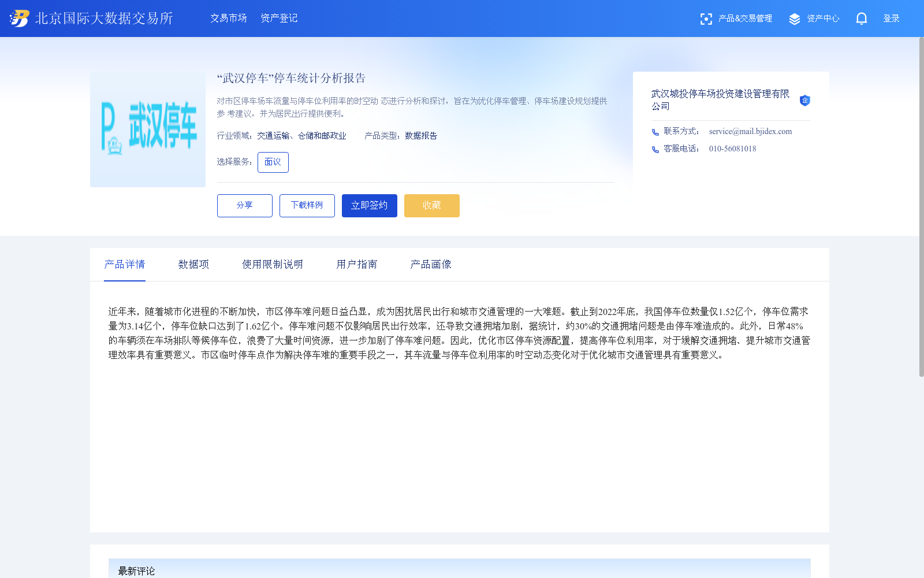Screen dimensions: 924x578
Task: Click the phone icon beside 联系方式
Action: coord(655,132)
